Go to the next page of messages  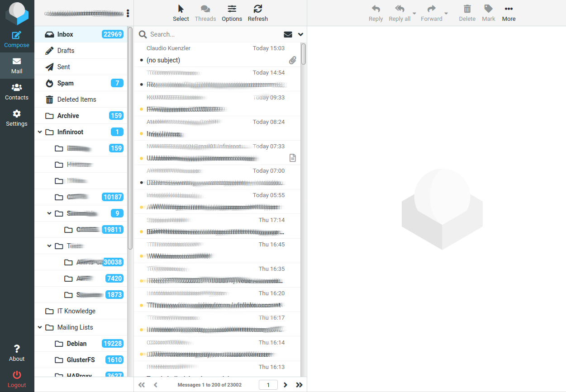[285, 385]
